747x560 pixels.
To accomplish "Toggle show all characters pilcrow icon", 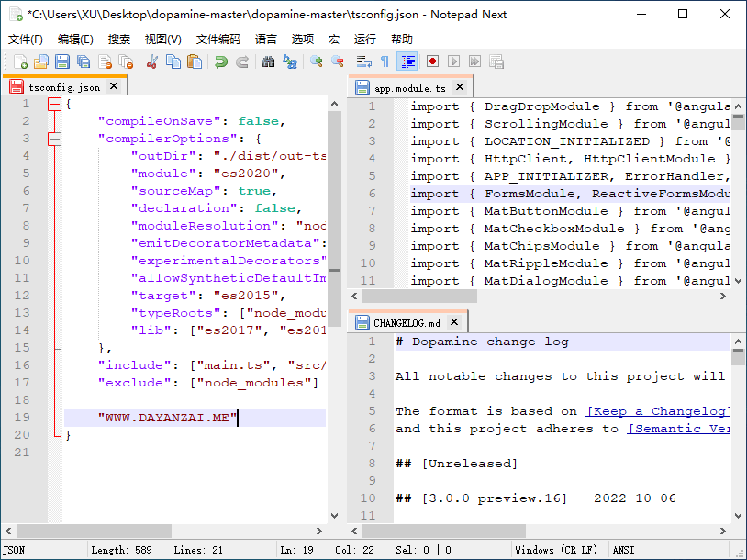I will coord(385,62).
